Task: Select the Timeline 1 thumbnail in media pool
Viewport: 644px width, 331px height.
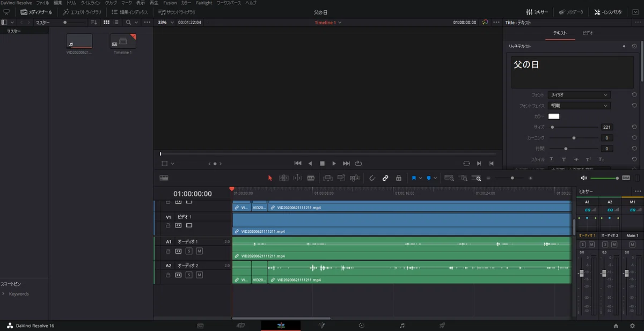Action: tap(122, 41)
